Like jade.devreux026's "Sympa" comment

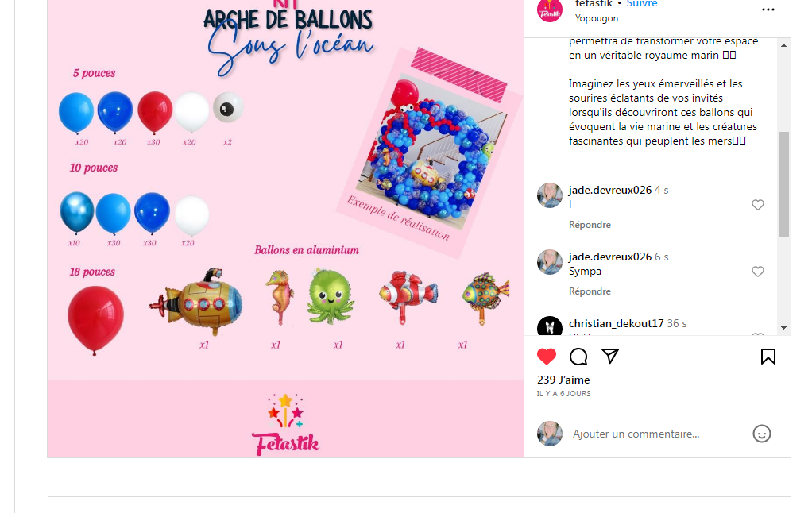point(758,272)
